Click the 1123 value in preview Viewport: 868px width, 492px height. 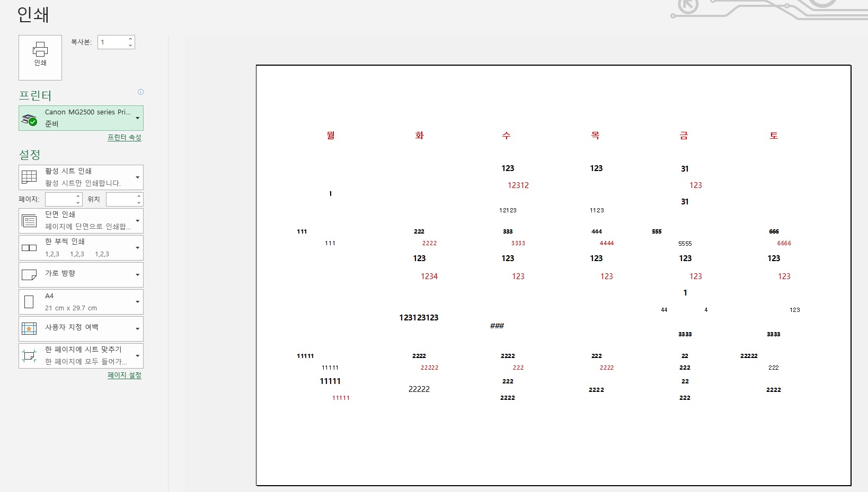pos(597,210)
